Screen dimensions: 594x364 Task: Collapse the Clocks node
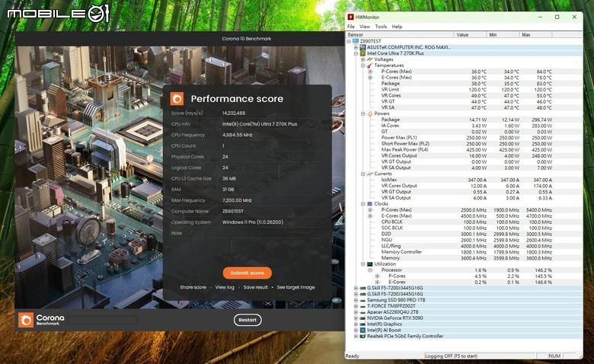click(x=362, y=204)
